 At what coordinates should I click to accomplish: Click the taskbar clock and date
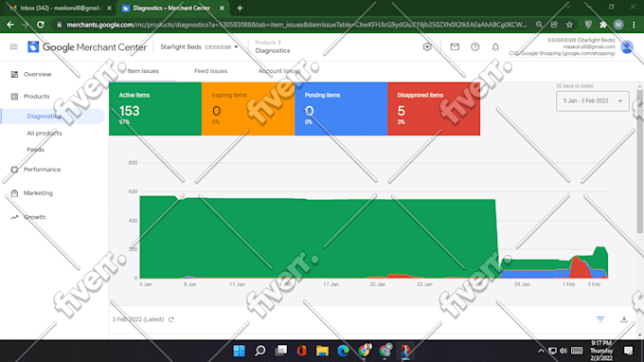tap(601, 351)
